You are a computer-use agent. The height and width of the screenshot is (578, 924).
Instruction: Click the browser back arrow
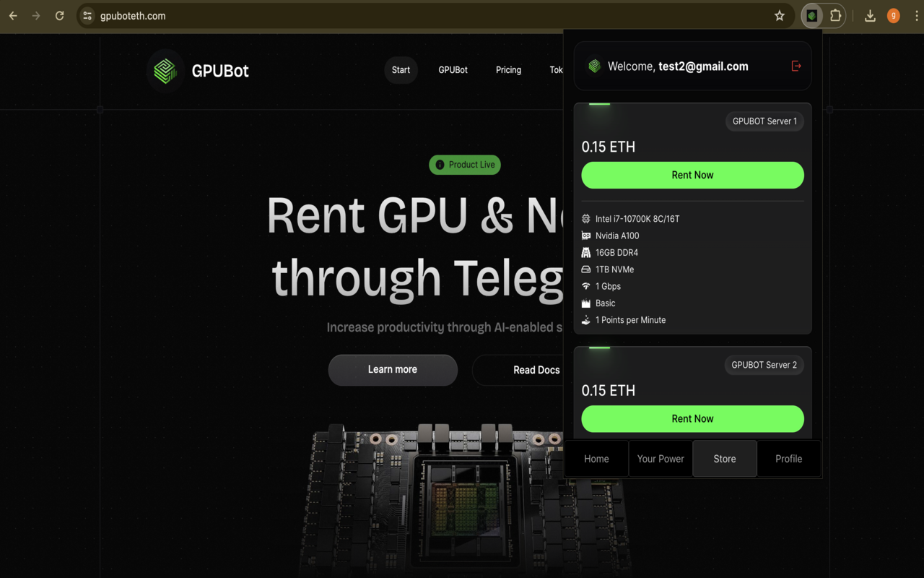(13, 16)
